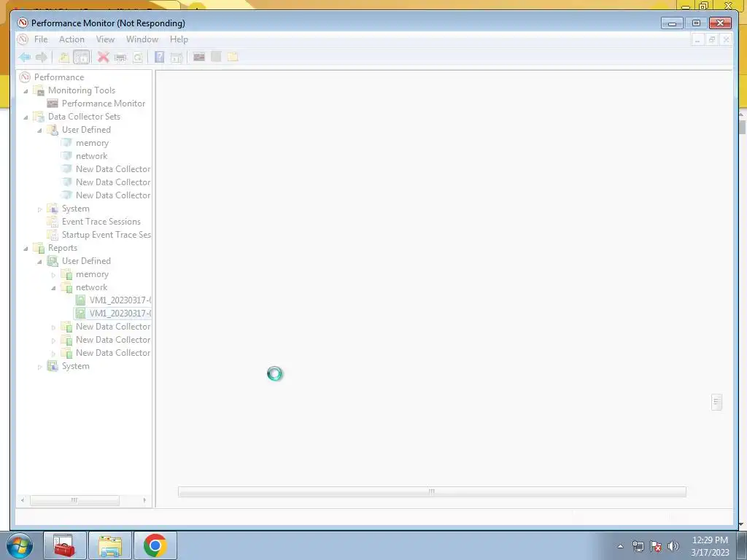Collapse network reports folder
747x560 pixels.
53,287
